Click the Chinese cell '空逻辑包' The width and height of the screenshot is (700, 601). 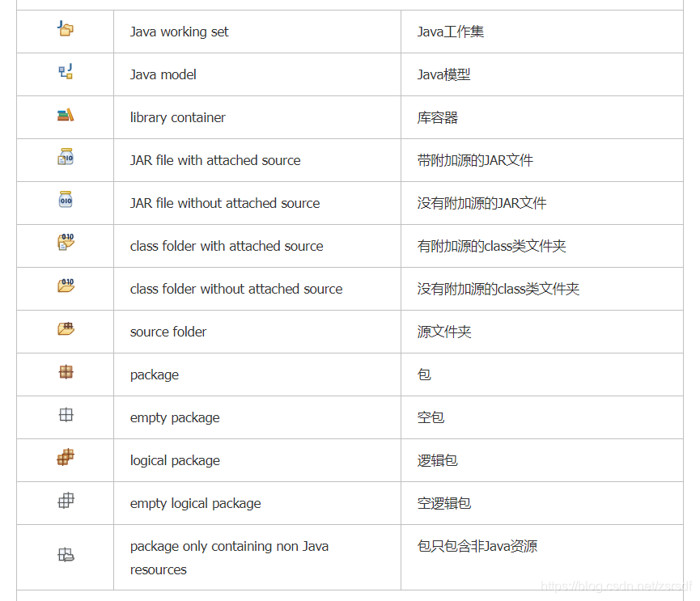tap(542, 503)
